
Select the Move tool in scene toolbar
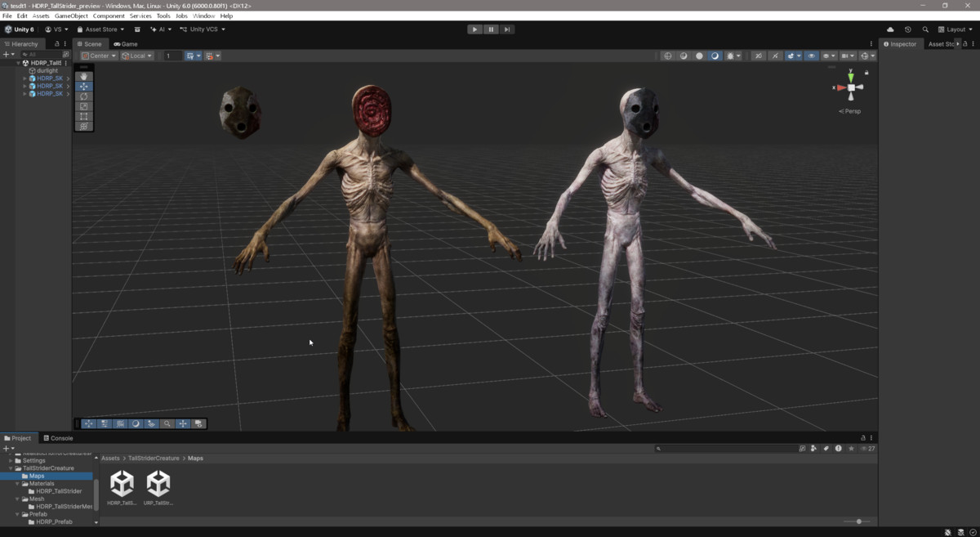(84, 86)
